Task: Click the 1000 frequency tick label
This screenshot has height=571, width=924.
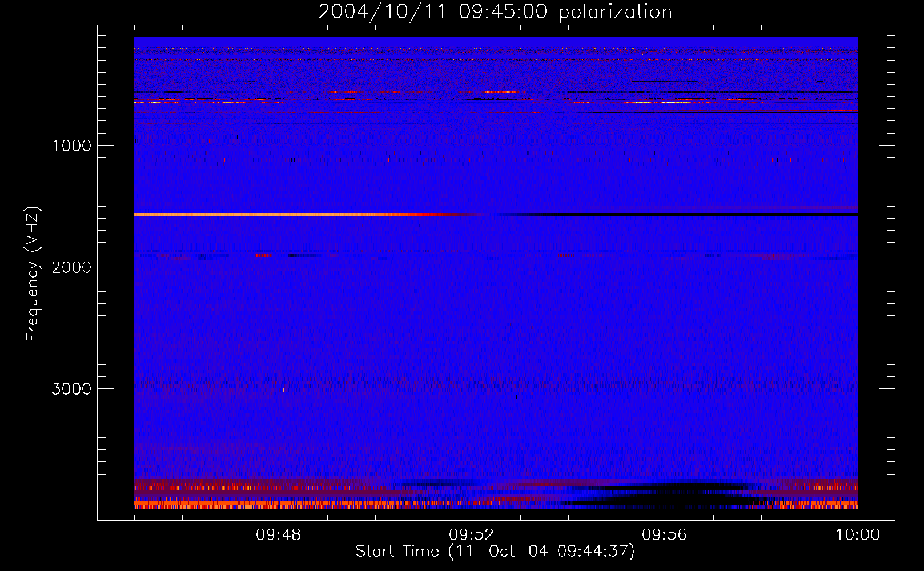Action: [71, 146]
